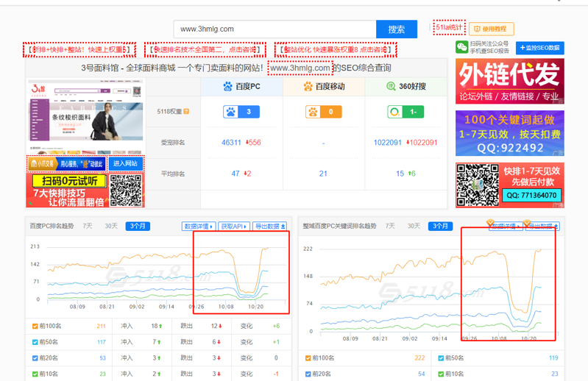The height and width of the screenshot is (381, 588).
Task: Click 导出数据 in 整域关键词排名趋势 panel
Action: (542, 227)
